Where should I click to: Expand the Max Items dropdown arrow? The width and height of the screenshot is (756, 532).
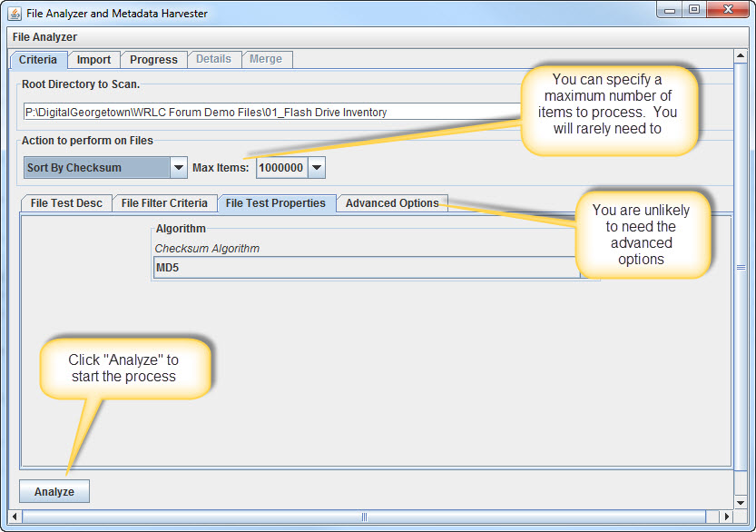coord(316,168)
